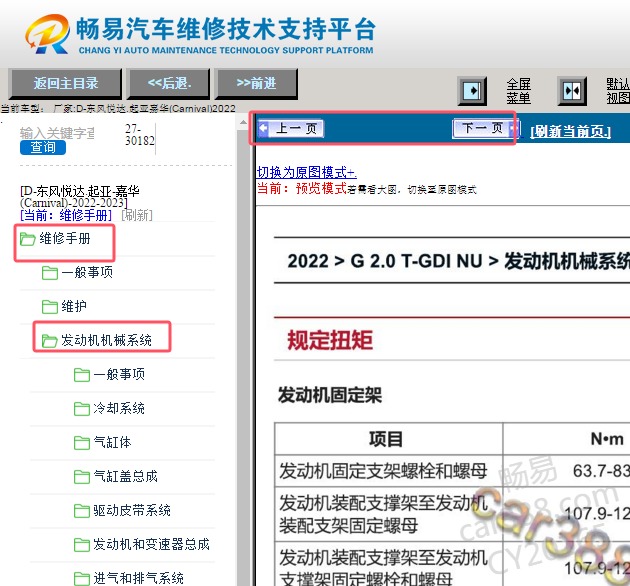Expand the 进气和排气系统 folder icon
Screen dimensions: 630x586
point(82,579)
